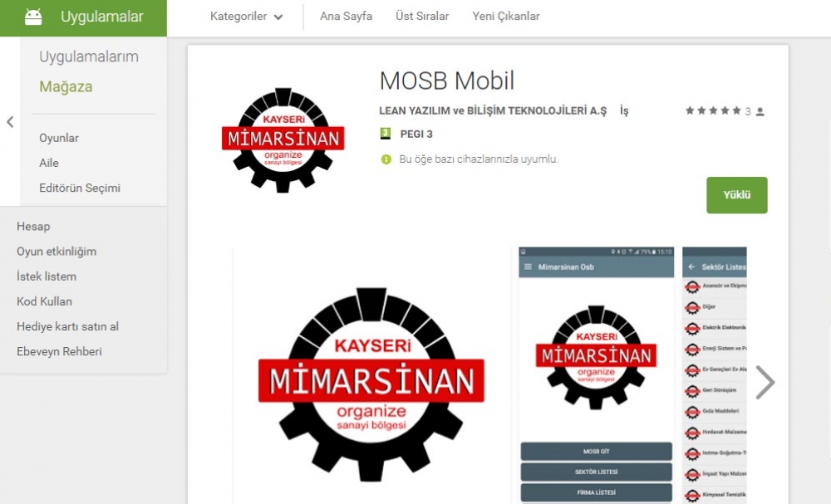Open the İş category link
This screenshot has height=504, width=831.
(x=624, y=110)
